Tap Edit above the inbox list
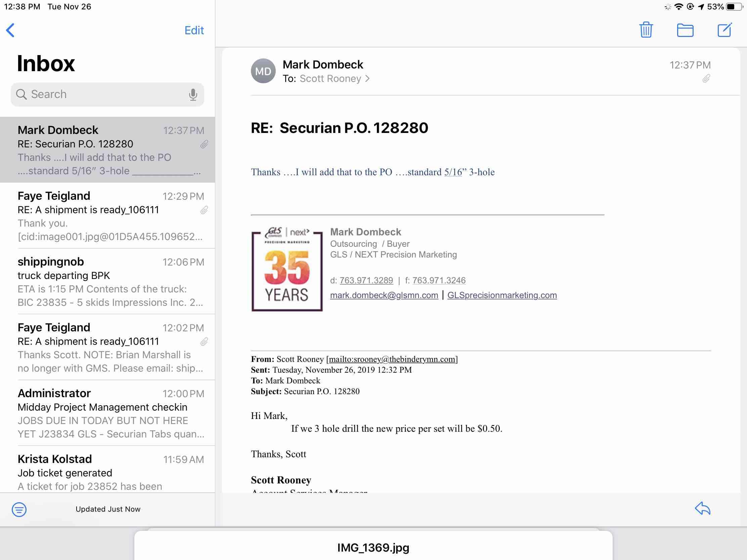 click(x=194, y=30)
